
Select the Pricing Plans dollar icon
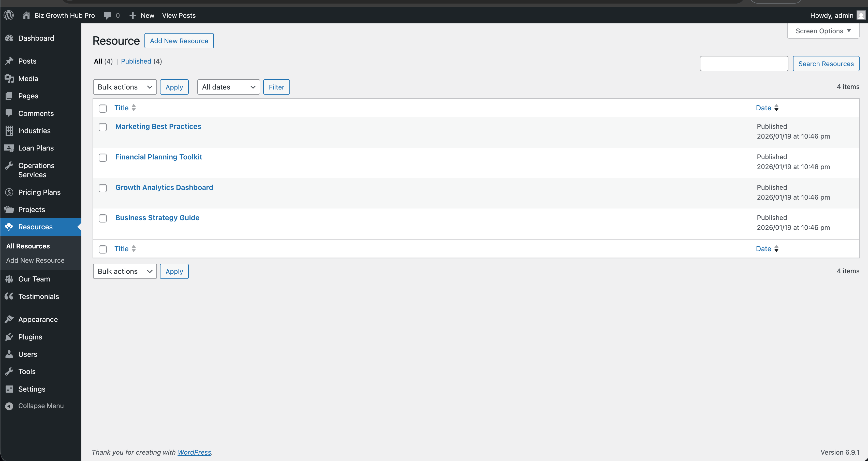tap(9, 192)
